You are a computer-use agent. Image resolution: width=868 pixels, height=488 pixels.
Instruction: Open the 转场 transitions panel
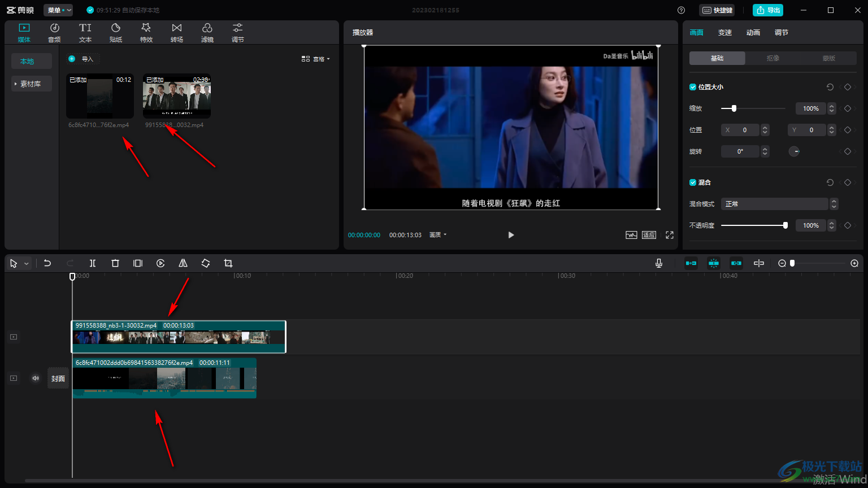(x=177, y=33)
